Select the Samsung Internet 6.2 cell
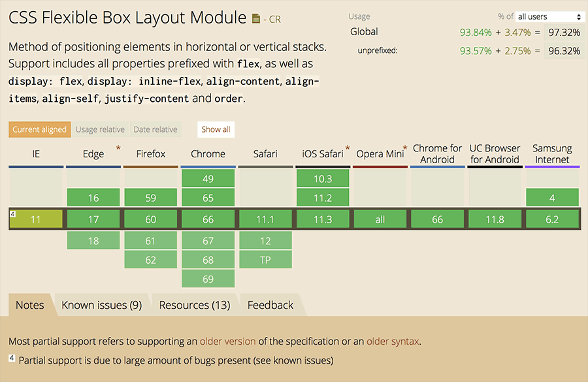 pyautogui.click(x=552, y=219)
